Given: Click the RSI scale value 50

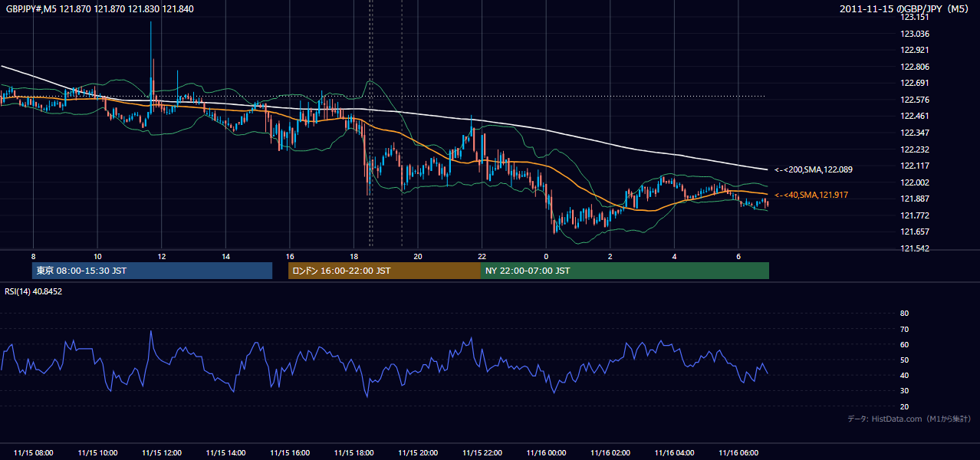Looking at the screenshot, I should point(904,360).
